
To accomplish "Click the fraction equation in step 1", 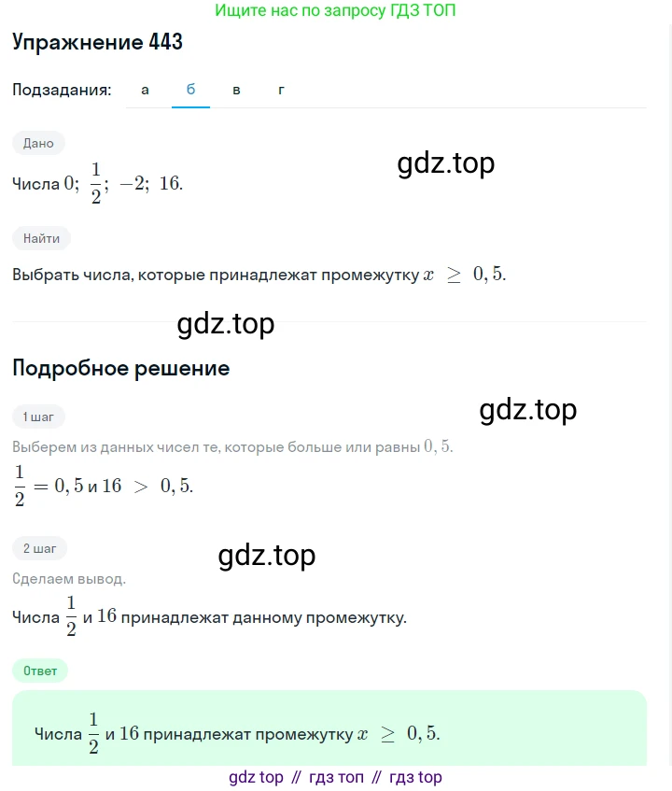I will coord(104,487).
